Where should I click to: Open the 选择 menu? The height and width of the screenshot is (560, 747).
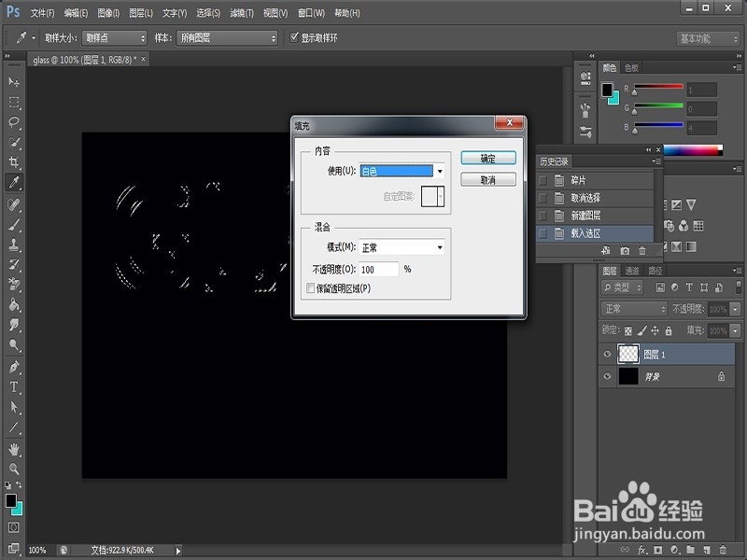pos(208,13)
